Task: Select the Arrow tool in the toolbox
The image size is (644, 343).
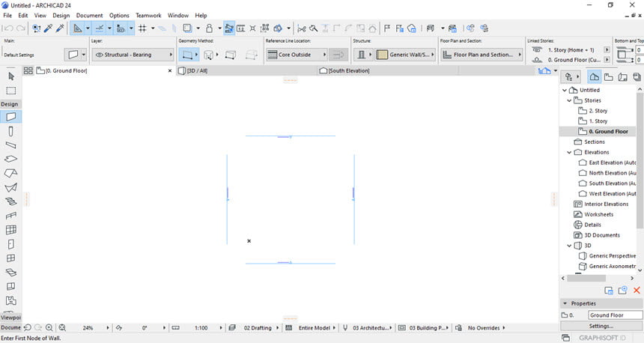Action: coord(11,76)
